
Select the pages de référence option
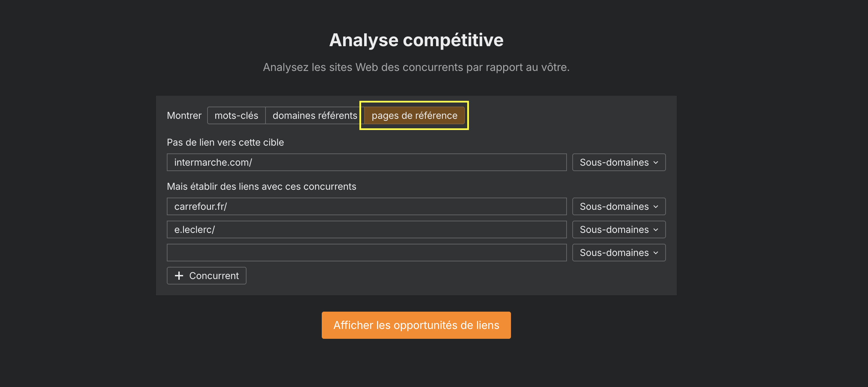coord(414,115)
